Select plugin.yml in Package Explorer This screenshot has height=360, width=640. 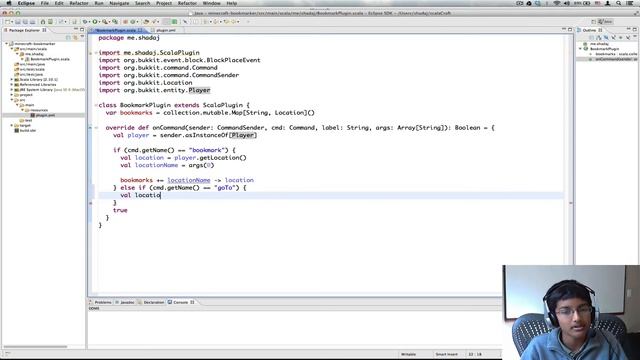click(45, 115)
